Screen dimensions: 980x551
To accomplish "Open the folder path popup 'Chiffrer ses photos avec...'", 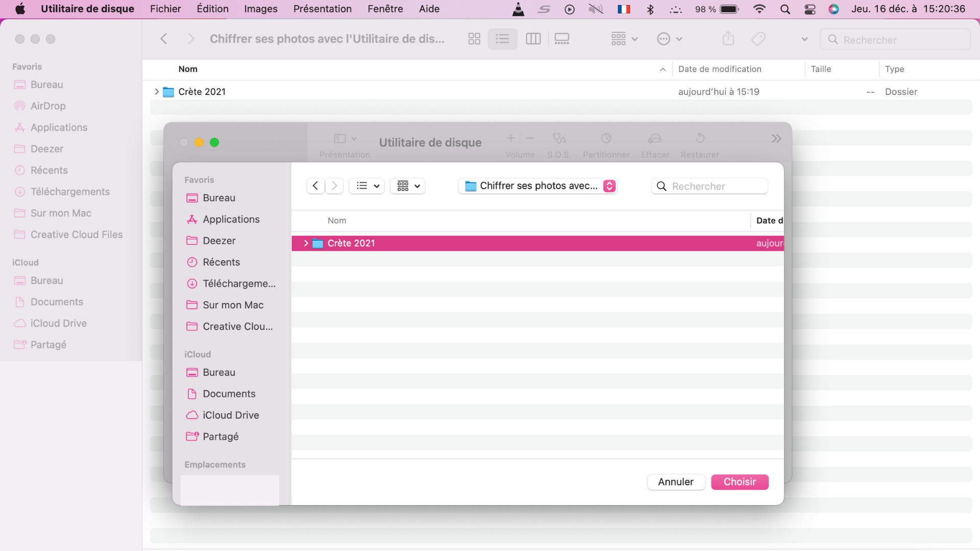I will tap(538, 186).
